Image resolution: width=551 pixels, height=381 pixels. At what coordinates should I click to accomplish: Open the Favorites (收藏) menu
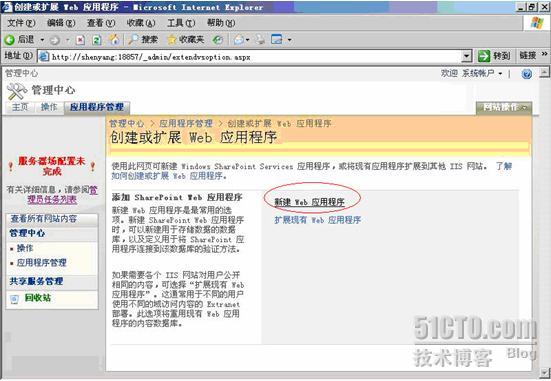[x=141, y=23]
